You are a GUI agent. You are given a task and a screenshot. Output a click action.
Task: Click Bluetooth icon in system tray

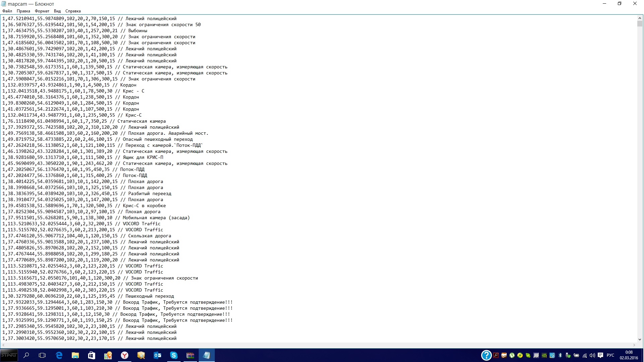pos(560,355)
